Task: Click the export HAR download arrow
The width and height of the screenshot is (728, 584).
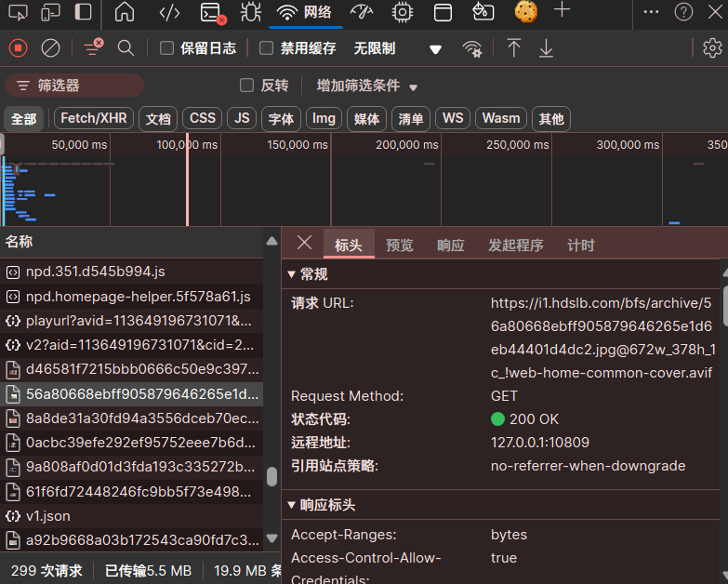Action: coord(546,48)
